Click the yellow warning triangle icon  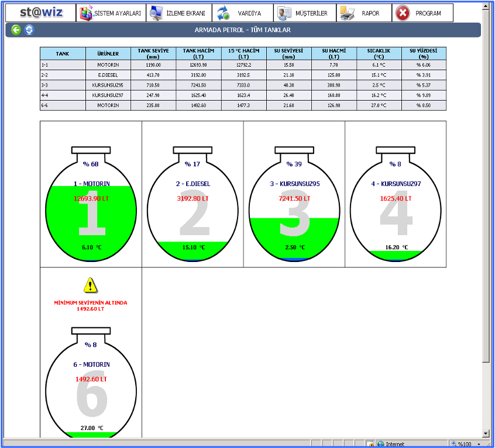pos(90,285)
